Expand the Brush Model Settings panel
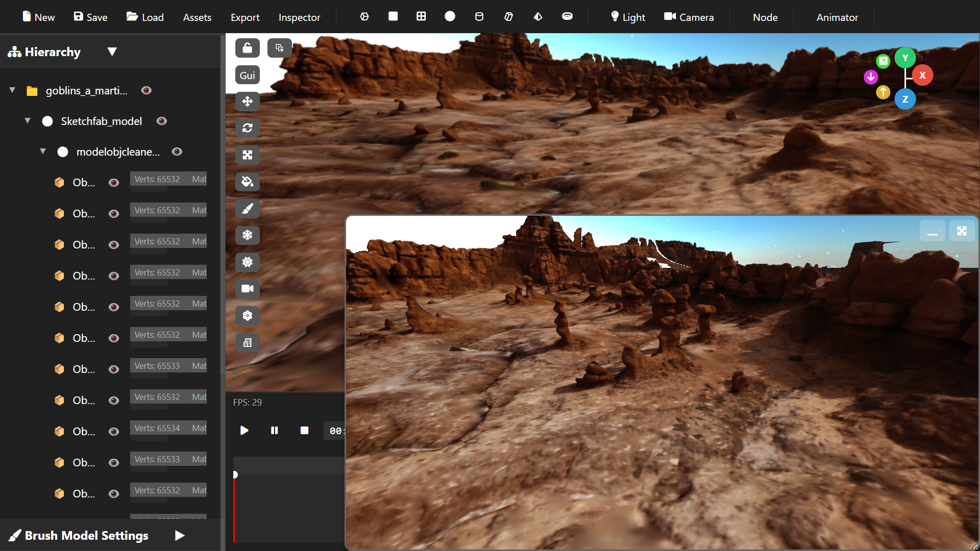Viewport: 980px width, 551px height. pos(179,535)
